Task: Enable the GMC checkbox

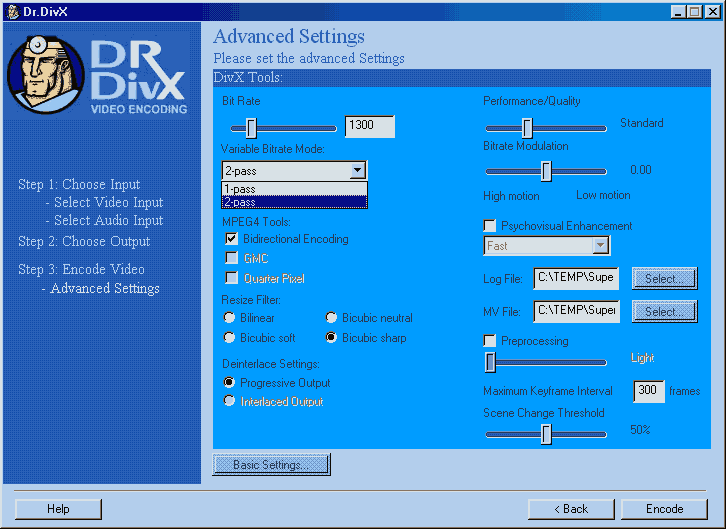Action: (232, 259)
